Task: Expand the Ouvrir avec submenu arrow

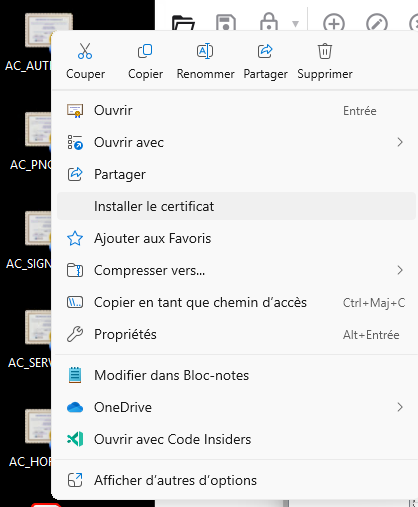Action: [400, 142]
